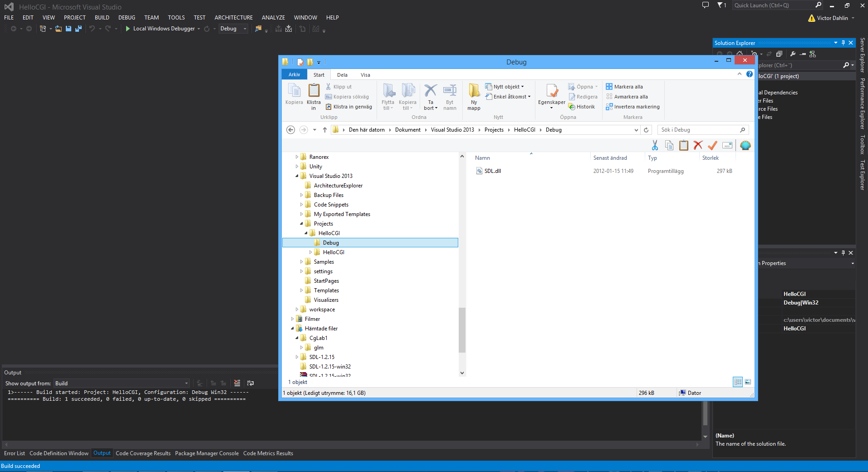Switch to the Error List tab

[x=15, y=453]
